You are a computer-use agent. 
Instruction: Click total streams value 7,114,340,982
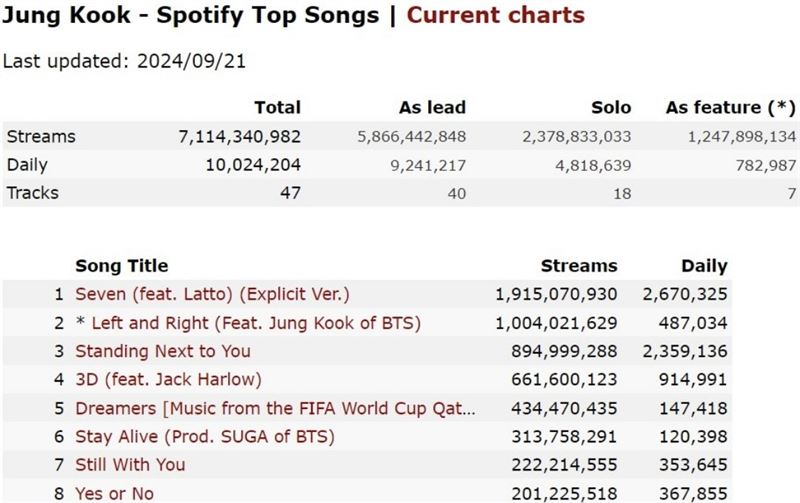coord(239,137)
